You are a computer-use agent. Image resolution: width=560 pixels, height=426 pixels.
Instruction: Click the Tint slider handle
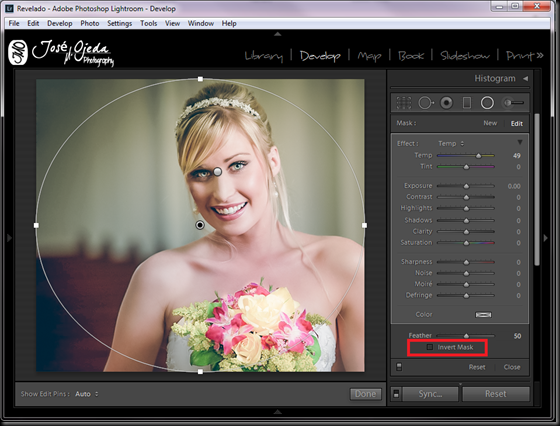(466, 167)
